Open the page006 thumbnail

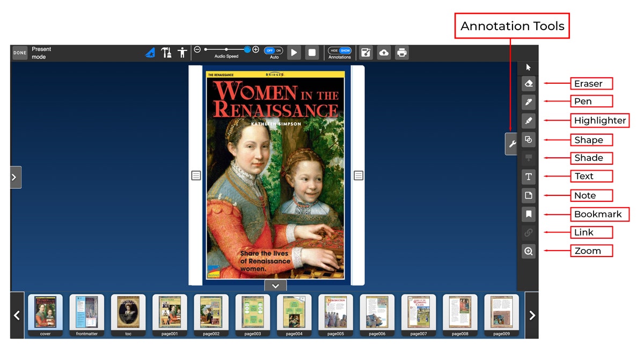point(377,315)
